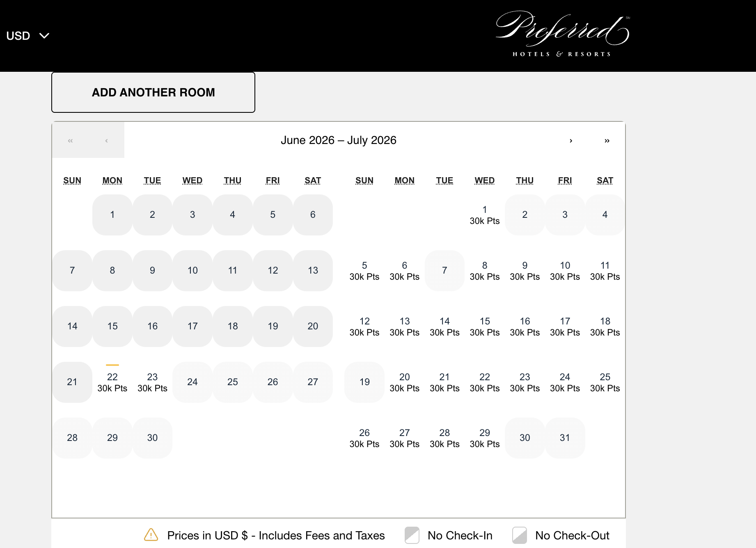
Task: Click the 'No Check-Out' legend text
Action: coord(572,536)
